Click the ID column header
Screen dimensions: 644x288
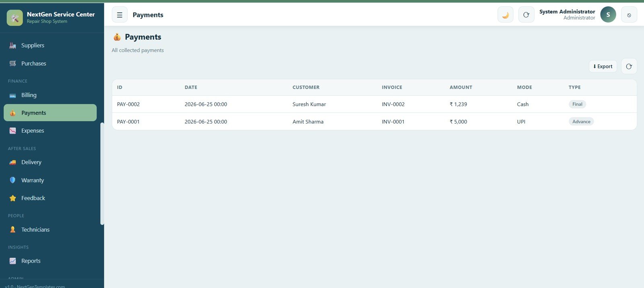120,87
